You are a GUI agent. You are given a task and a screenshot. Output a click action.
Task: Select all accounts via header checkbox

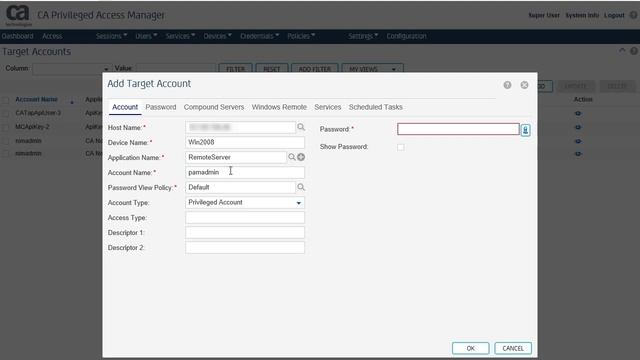click(x=6, y=100)
